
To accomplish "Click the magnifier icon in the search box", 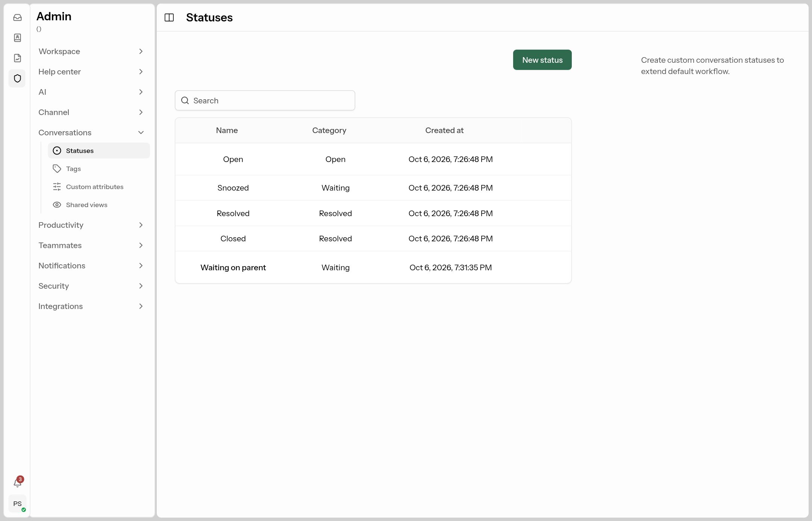I will coord(185,100).
